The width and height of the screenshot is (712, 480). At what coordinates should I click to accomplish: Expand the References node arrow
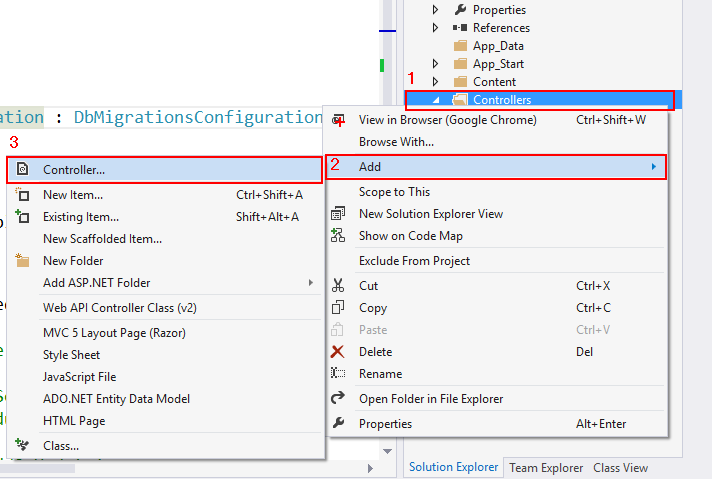pos(436,28)
